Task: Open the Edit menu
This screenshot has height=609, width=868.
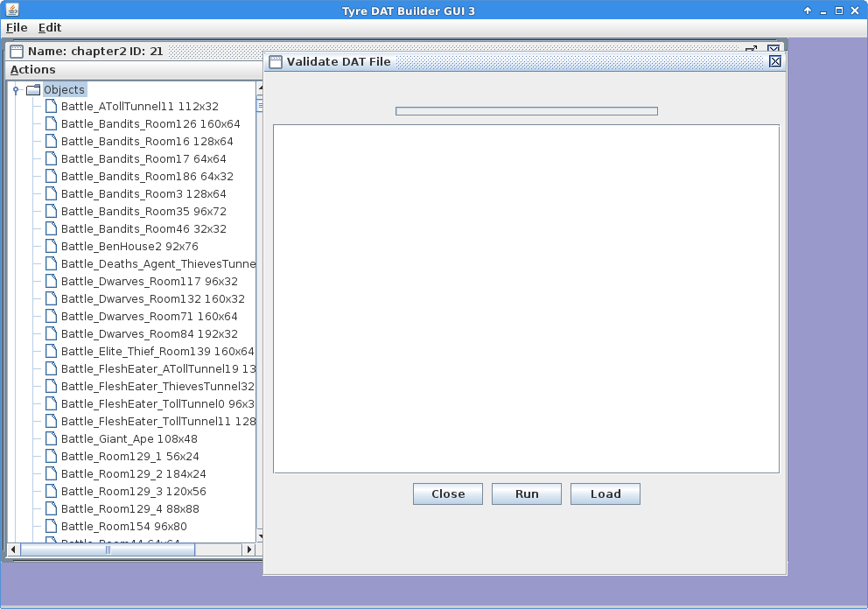Action: pos(50,28)
